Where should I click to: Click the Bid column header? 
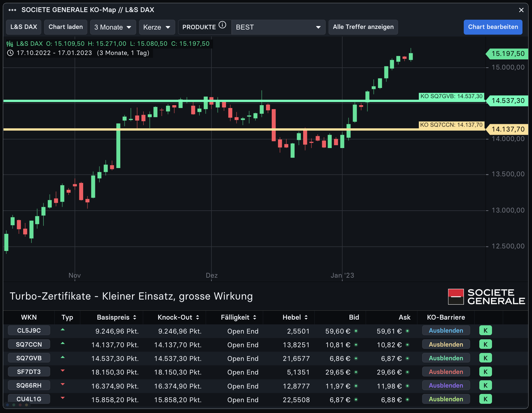pos(354,317)
